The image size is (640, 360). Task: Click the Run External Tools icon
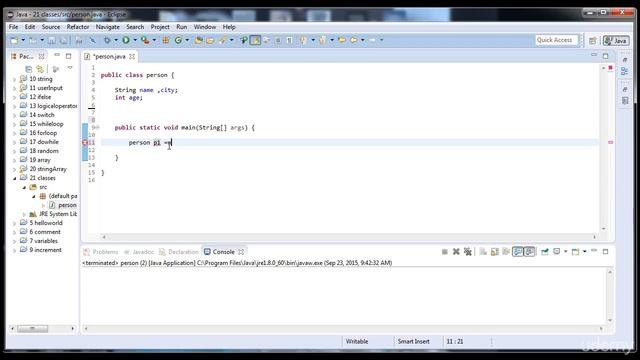tap(145, 40)
